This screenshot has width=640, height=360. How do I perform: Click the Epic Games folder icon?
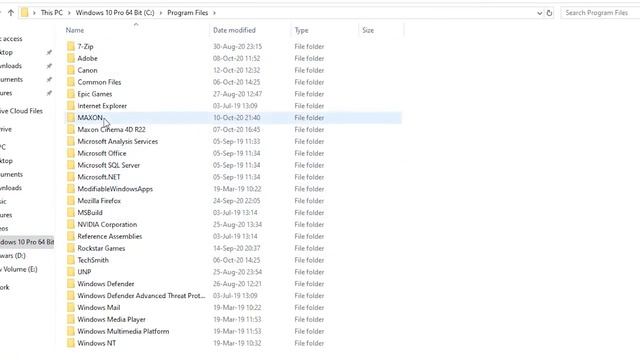pyautogui.click(x=71, y=93)
